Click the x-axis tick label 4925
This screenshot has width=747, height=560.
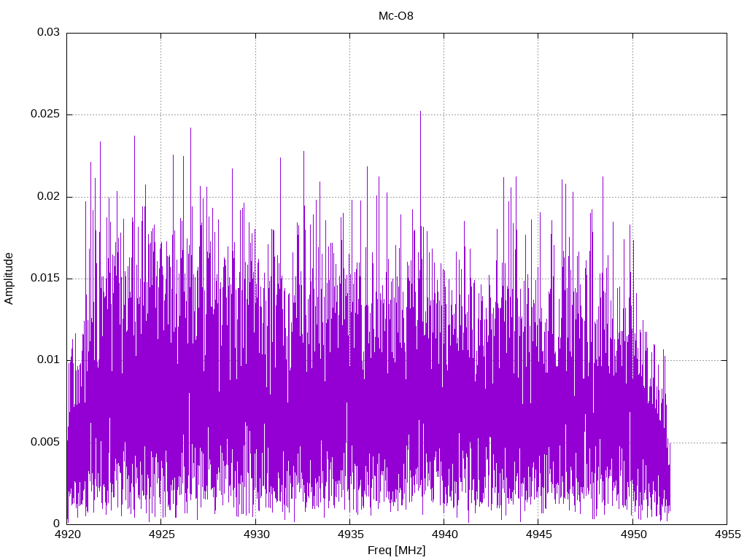[x=161, y=534]
